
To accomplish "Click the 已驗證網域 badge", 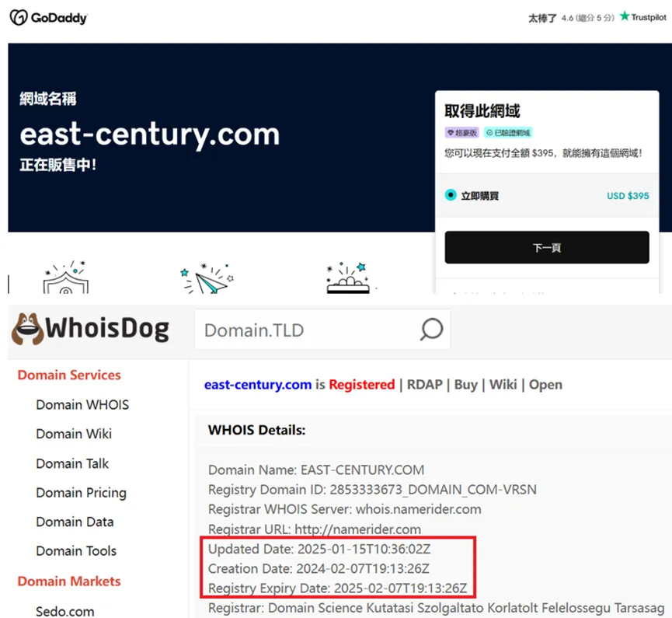I will click(x=508, y=132).
